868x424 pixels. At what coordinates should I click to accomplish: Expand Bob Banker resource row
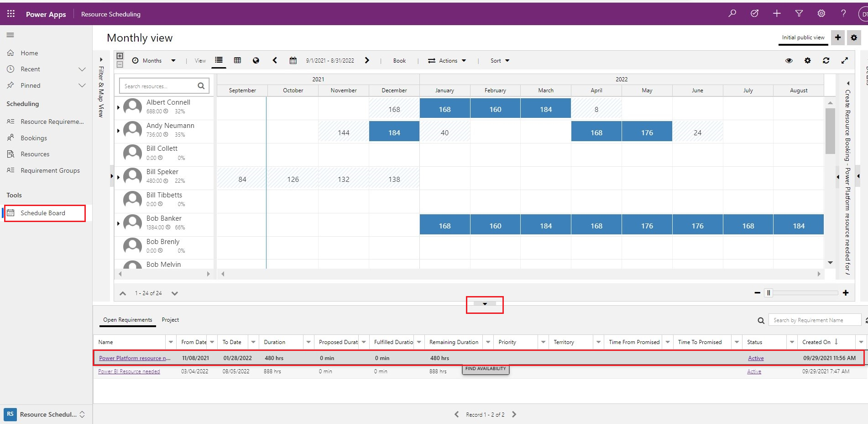(118, 223)
